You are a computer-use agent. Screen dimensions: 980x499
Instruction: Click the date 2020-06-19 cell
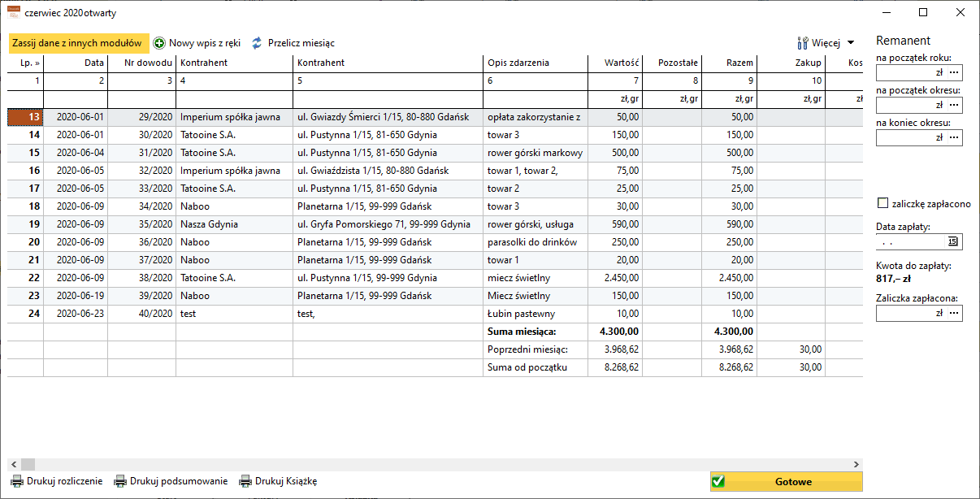(x=76, y=296)
